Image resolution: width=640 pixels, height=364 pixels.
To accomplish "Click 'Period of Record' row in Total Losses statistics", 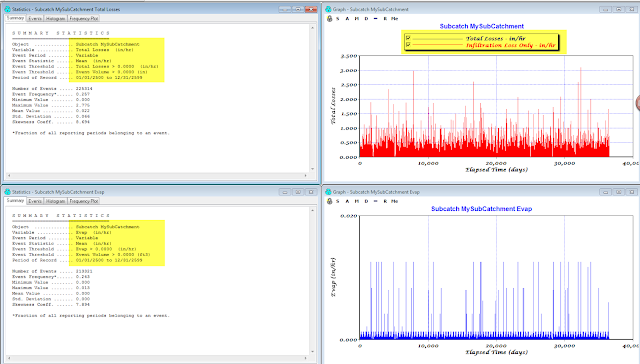I will 77,77.
